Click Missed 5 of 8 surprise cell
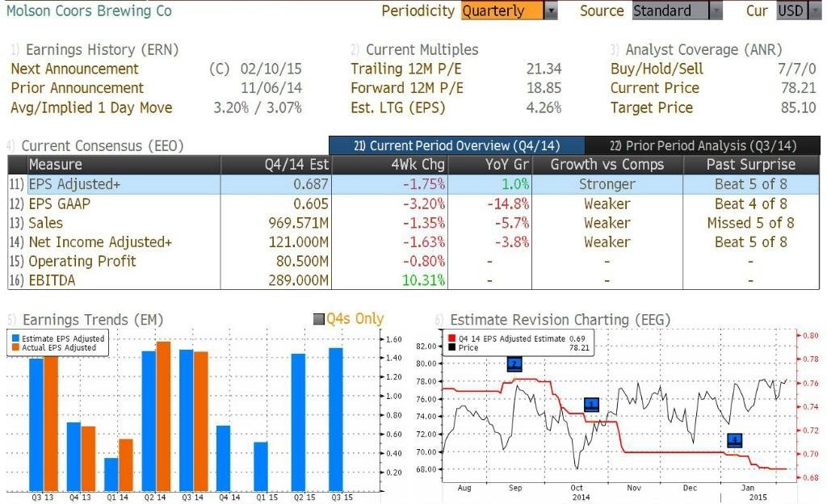 pos(750,222)
